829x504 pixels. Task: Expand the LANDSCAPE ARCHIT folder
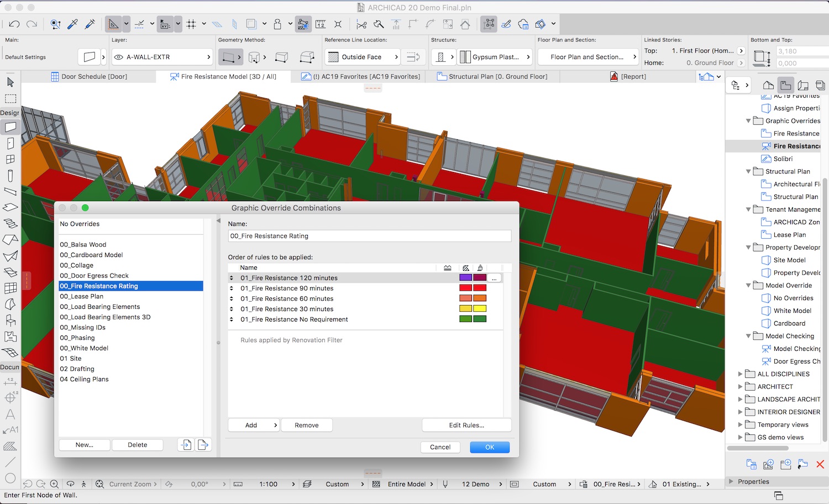741,400
